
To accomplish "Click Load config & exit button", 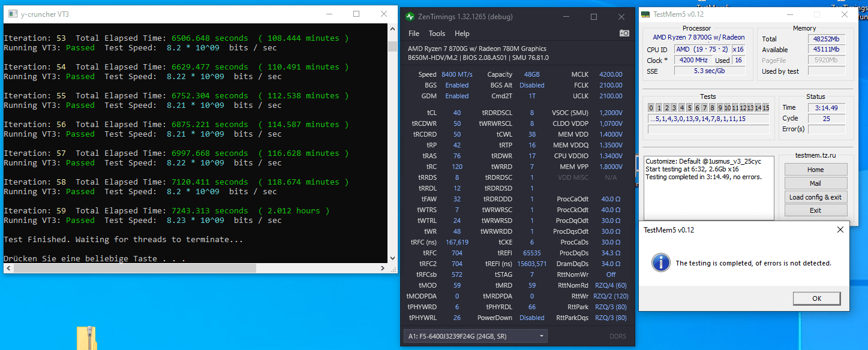I will [x=815, y=197].
